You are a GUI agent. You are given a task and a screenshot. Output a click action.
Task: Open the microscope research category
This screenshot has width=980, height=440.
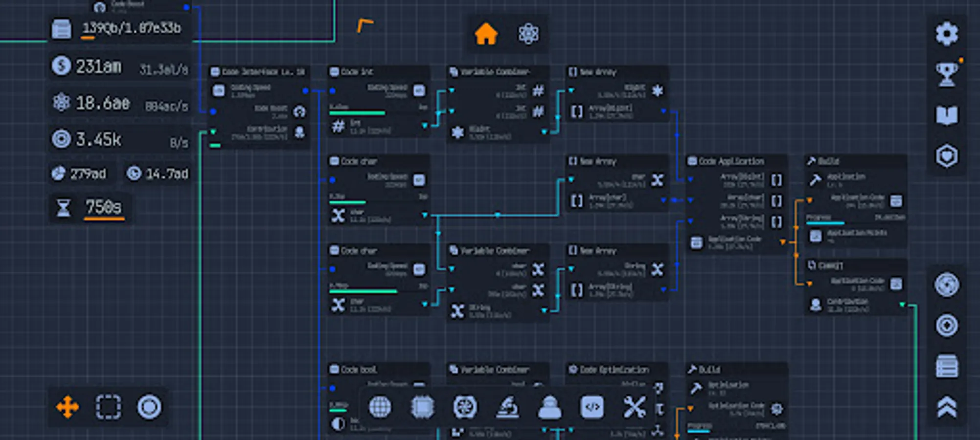[x=507, y=407]
